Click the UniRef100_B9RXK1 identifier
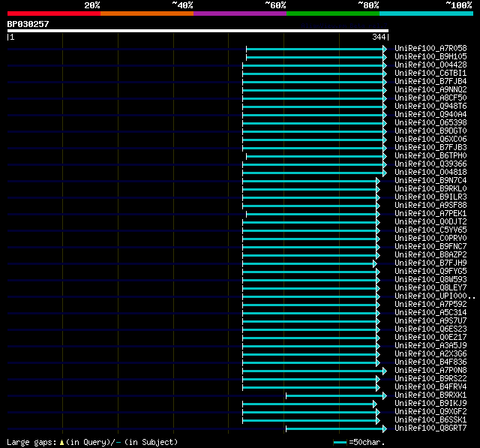 430,395
